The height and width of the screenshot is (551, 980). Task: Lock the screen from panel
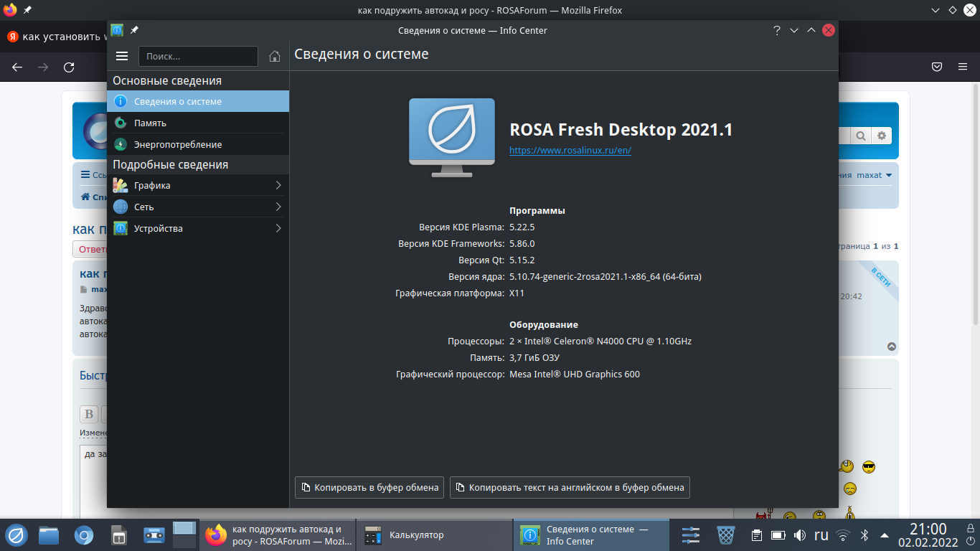point(972,528)
